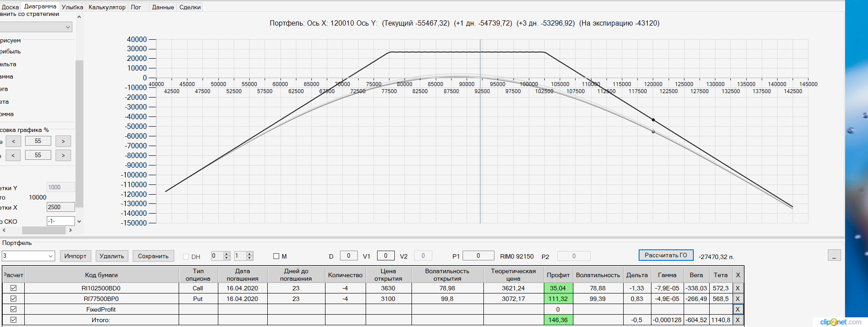Click the Гамма column header
The width and height of the screenshot is (868, 327).
click(x=667, y=275)
